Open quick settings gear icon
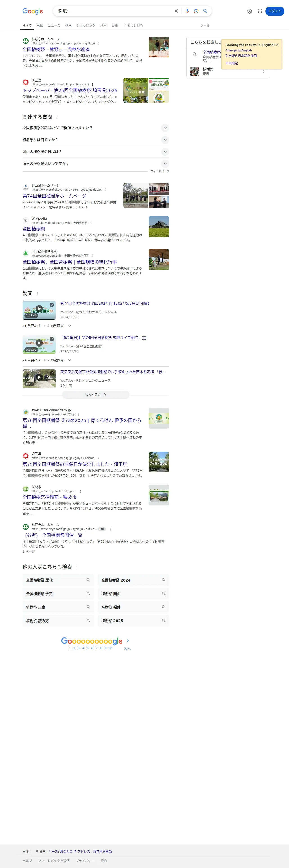289x868 pixels. (x=249, y=11)
